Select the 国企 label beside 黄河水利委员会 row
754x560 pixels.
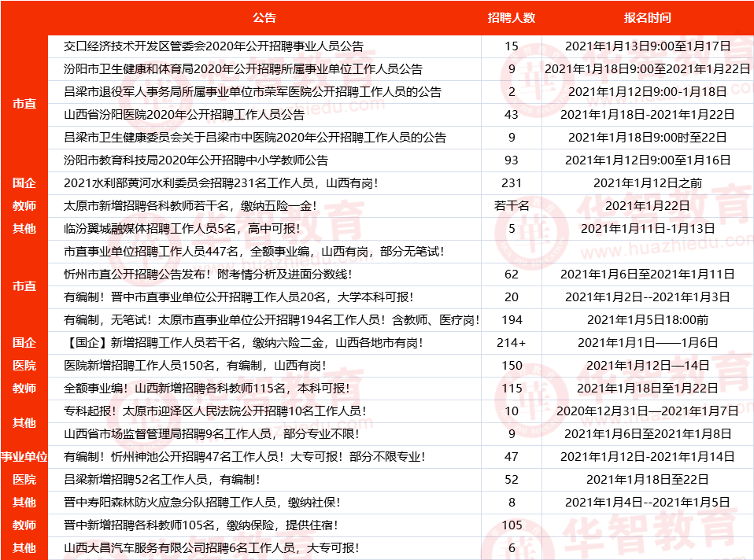click(x=24, y=183)
